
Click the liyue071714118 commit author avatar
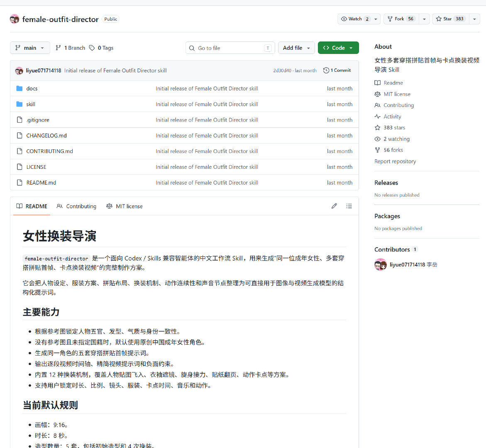pos(19,71)
